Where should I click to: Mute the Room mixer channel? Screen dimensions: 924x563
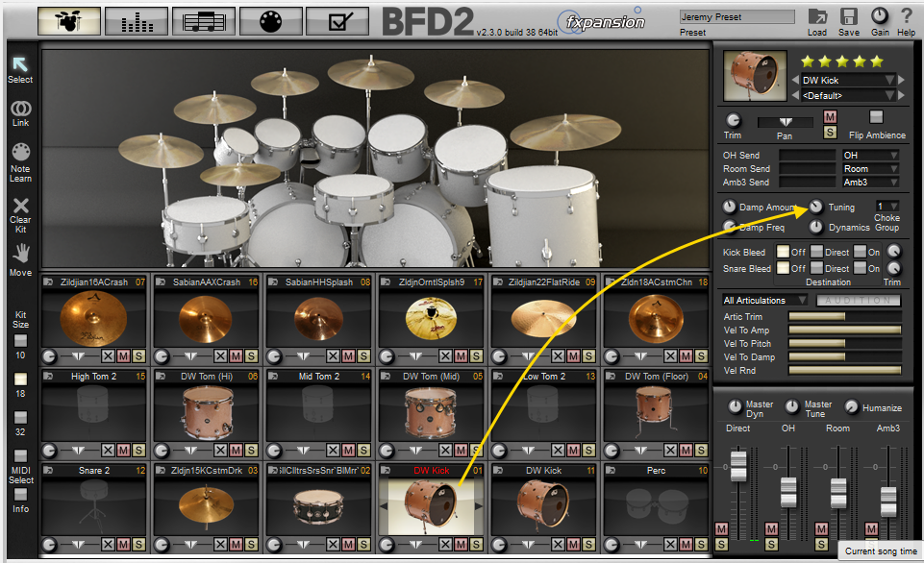point(821,528)
